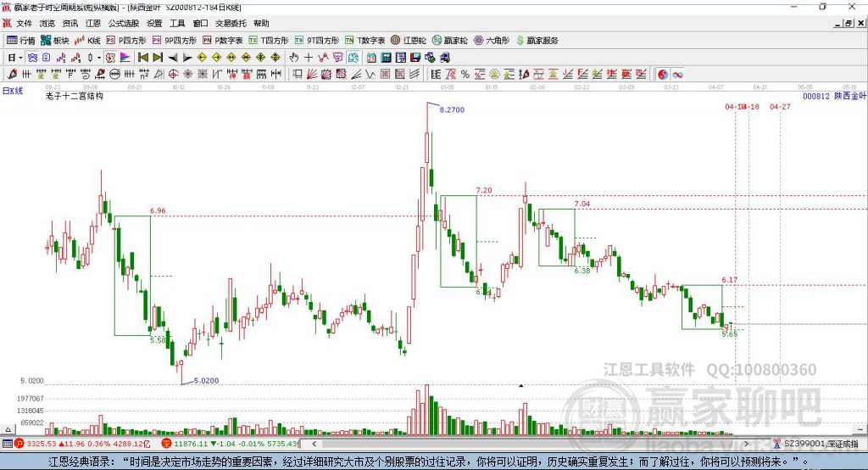This screenshot has height=470, width=868.
Task: Click the red floppy save icon
Action: coord(415,58)
